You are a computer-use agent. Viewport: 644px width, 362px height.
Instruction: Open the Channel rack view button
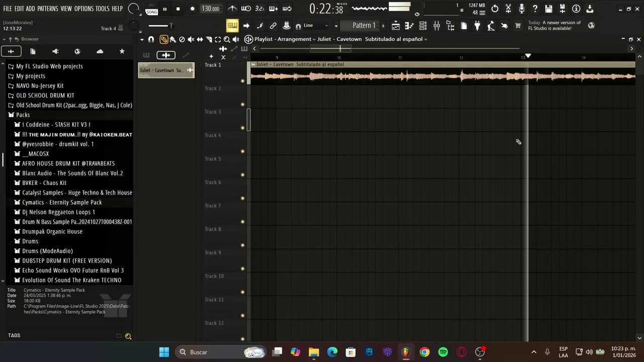(x=423, y=26)
